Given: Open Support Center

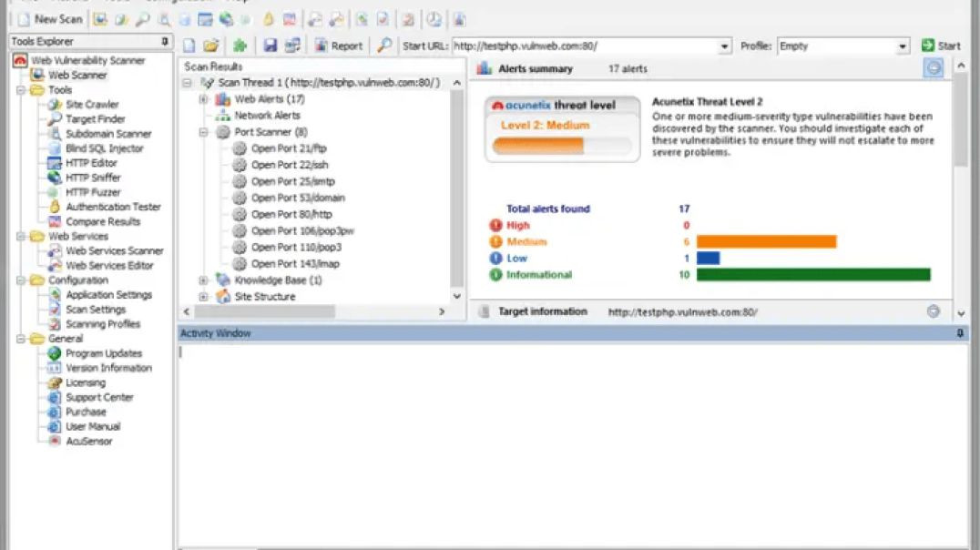Looking at the screenshot, I should (99, 398).
